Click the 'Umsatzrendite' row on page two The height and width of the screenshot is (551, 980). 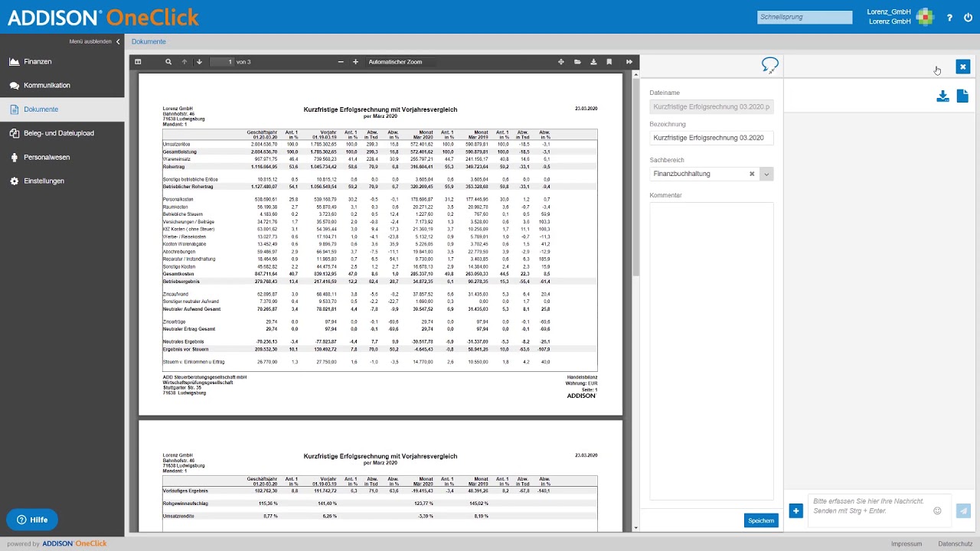178,516
